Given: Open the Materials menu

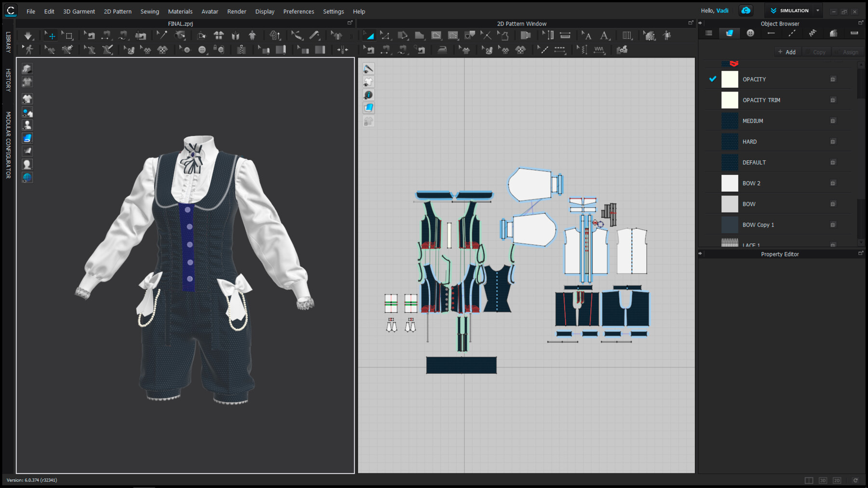Looking at the screenshot, I should pos(180,11).
